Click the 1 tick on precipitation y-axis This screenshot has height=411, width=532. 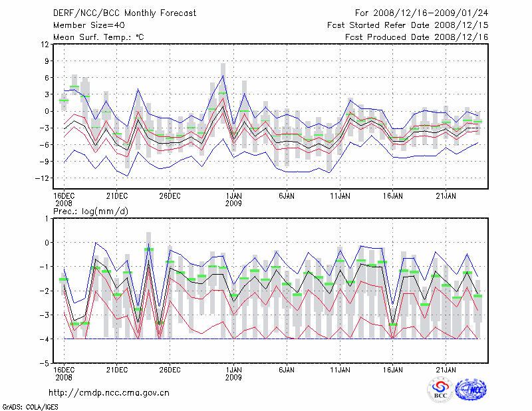tap(46, 218)
